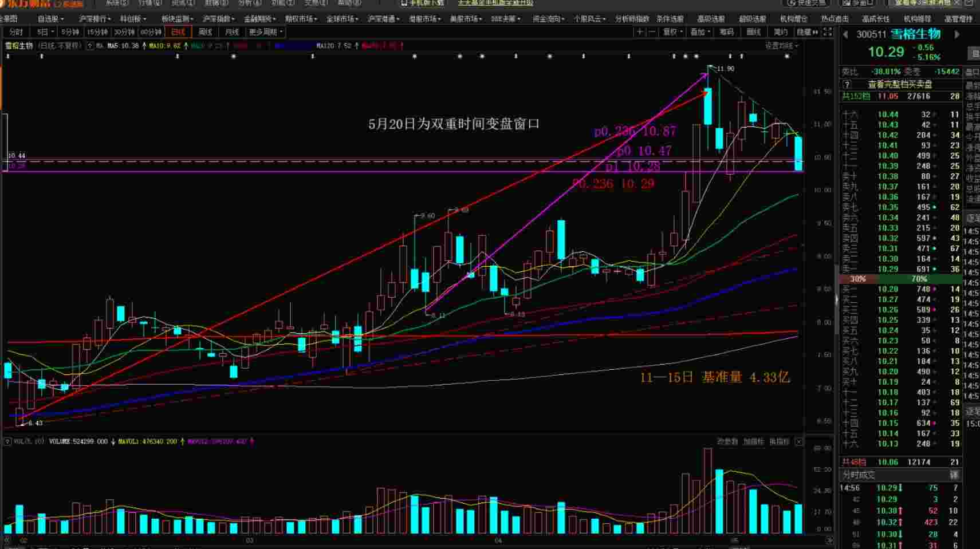Switch to 月线 monthly chart
Viewport: 980px width, 549px height.
[231, 32]
